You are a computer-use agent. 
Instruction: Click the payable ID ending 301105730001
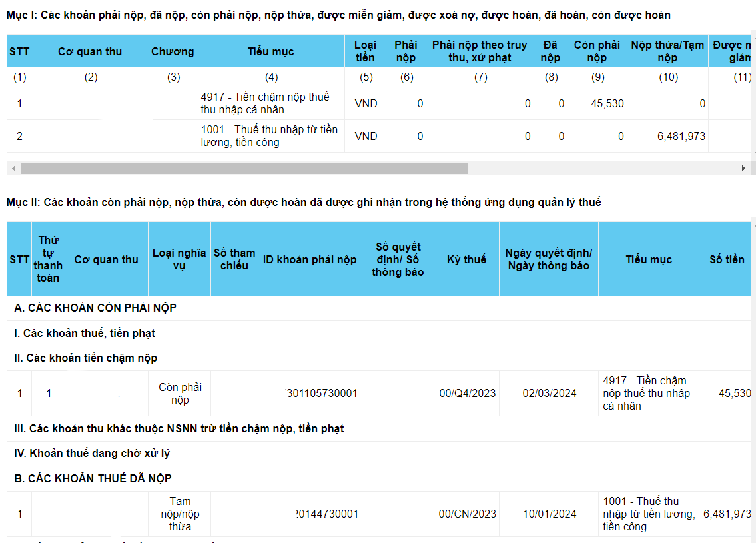pyautogui.click(x=321, y=393)
